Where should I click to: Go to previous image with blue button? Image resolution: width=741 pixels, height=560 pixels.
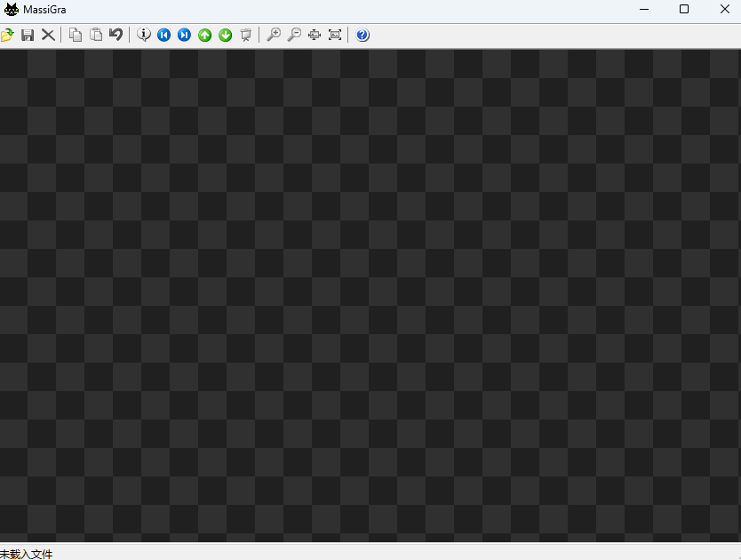(163, 35)
